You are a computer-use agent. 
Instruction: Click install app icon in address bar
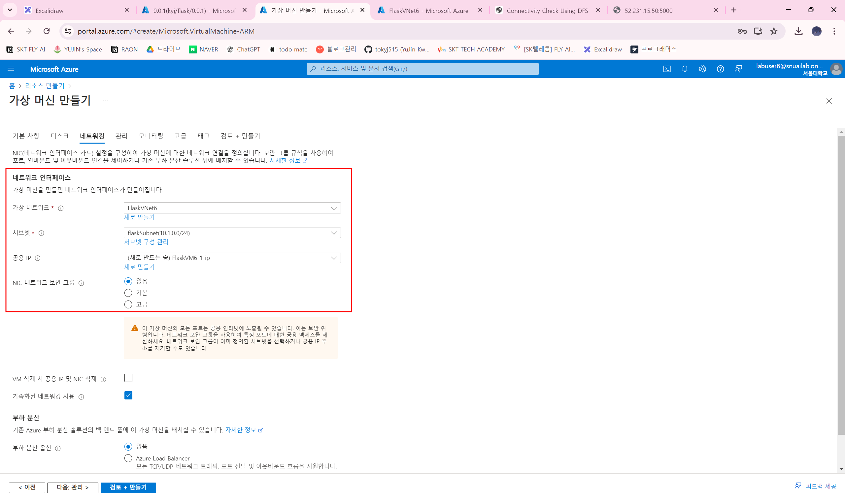[x=758, y=31]
